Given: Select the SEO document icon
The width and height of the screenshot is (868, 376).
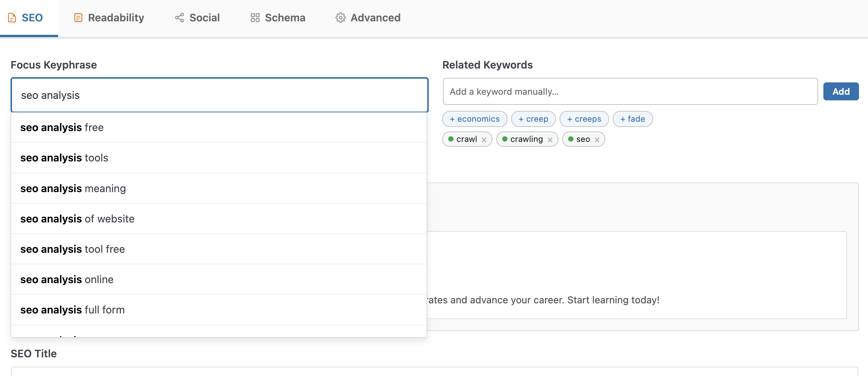Looking at the screenshot, I should [x=12, y=17].
